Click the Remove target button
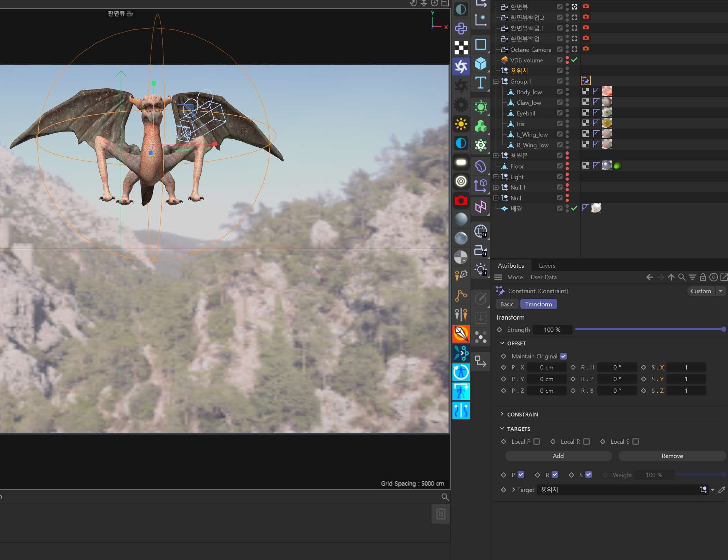 point(672,456)
